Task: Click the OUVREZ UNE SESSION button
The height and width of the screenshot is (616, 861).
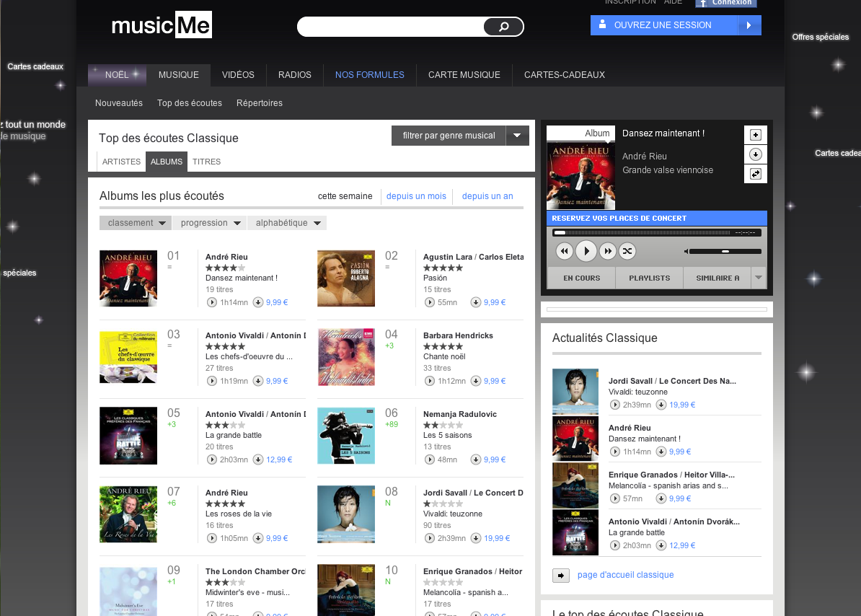Action: 676,25
